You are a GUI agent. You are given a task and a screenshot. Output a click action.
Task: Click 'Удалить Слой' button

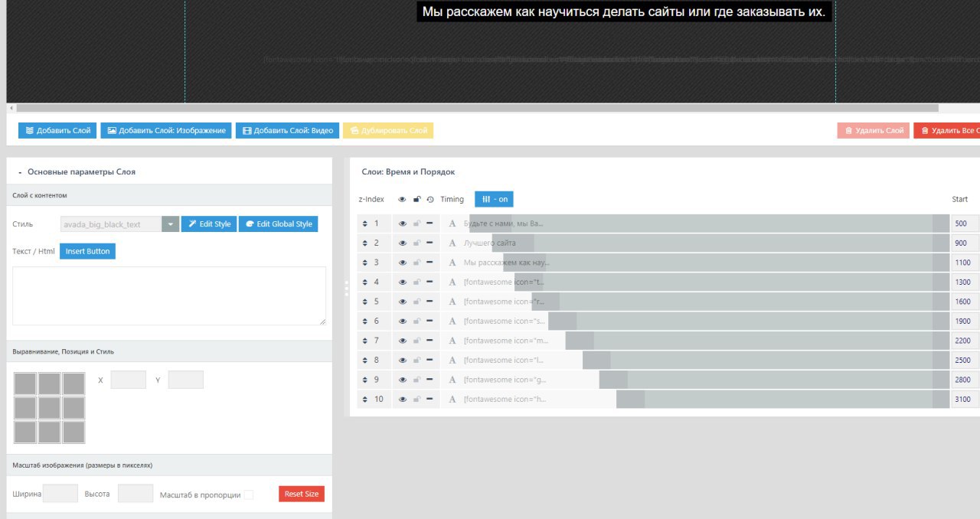click(873, 131)
